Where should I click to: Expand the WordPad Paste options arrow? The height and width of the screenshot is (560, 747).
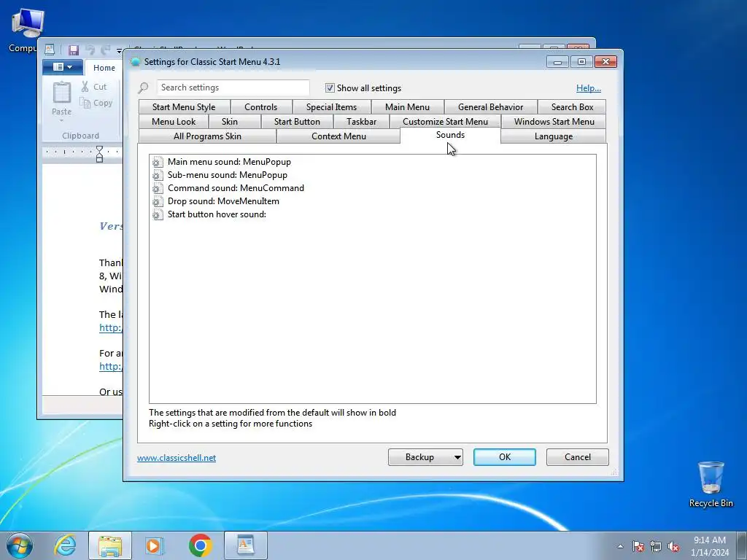click(61, 121)
